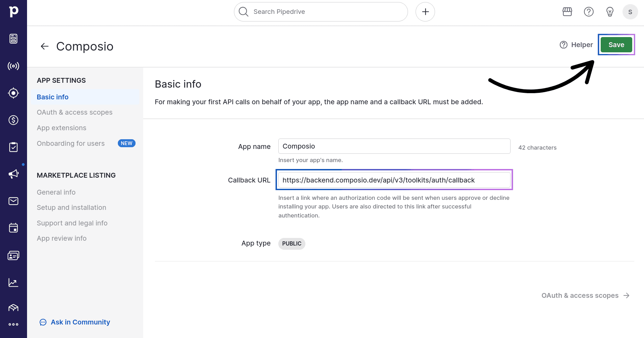Click the Ask in Community chat icon
644x338 pixels.
43,322
